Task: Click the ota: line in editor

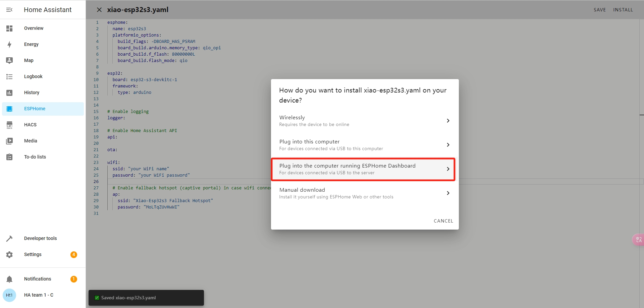Action: click(x=112, y=149)
